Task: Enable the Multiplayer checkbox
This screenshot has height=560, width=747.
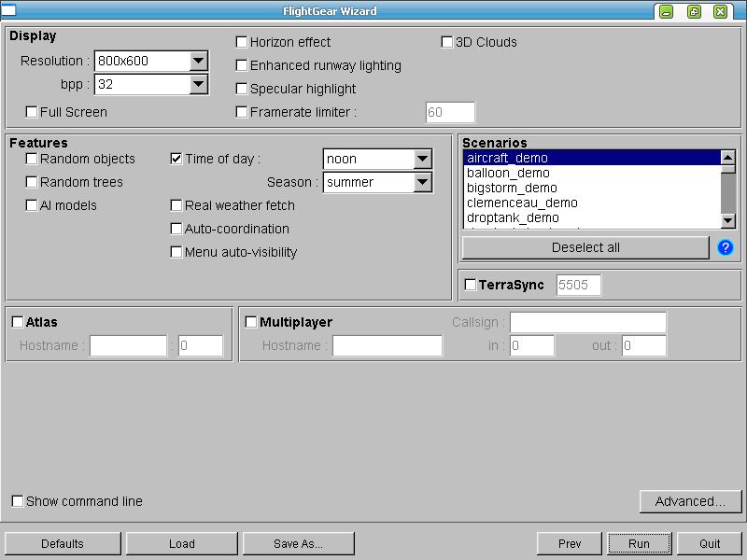Action: coord(251,322)
